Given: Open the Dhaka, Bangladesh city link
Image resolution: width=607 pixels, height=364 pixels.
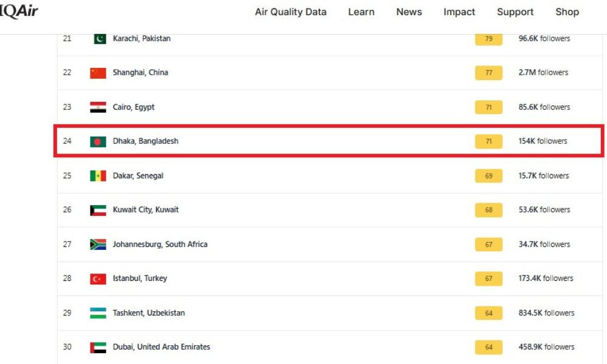Looking at the screenshot, I should pos(146,141).
